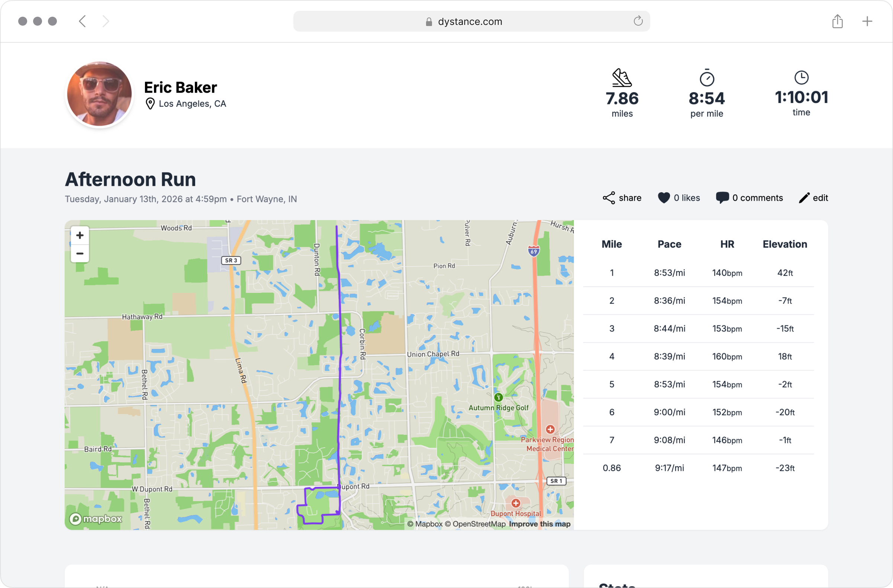Image resolution: width=893 pixels, height=588 pixels.
Task: Zoom out on the map
Action: 80,253
